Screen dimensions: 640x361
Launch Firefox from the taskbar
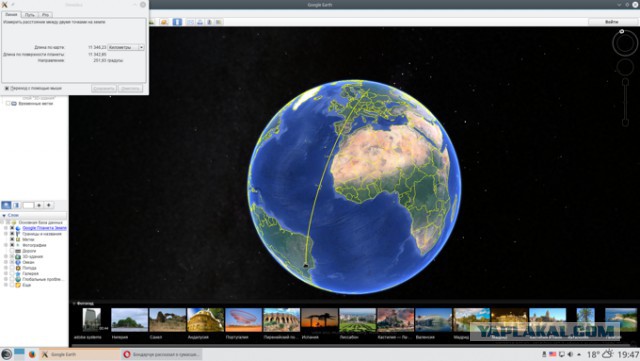(x=32, y=354)
